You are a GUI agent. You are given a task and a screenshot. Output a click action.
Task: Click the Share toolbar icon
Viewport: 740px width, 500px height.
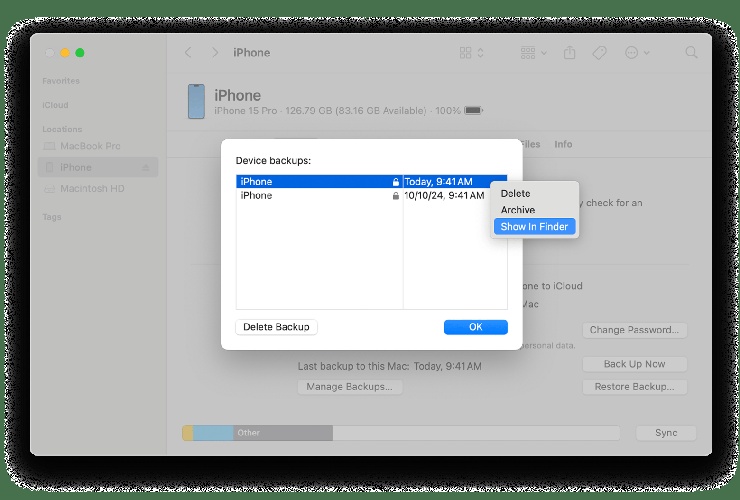tap(570, 52)
